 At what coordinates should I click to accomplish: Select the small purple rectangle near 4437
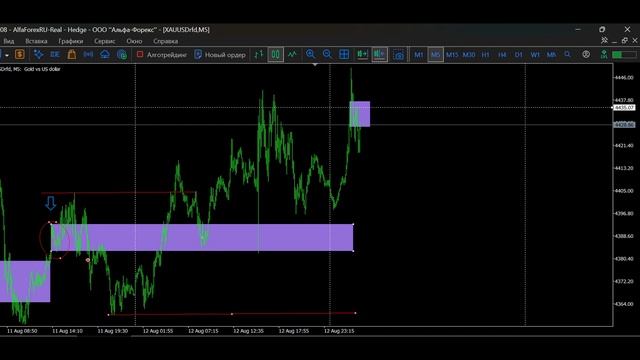point(360,114)
